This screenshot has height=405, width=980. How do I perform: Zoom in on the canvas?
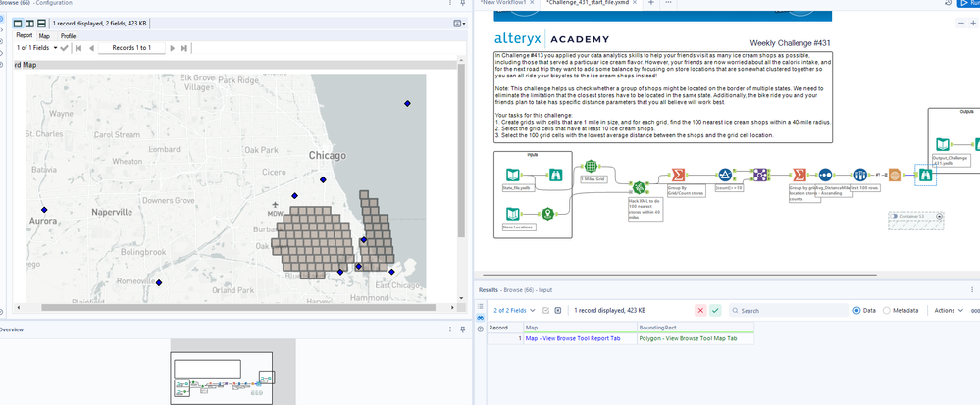pyautogui.click(x=974, y=24)
